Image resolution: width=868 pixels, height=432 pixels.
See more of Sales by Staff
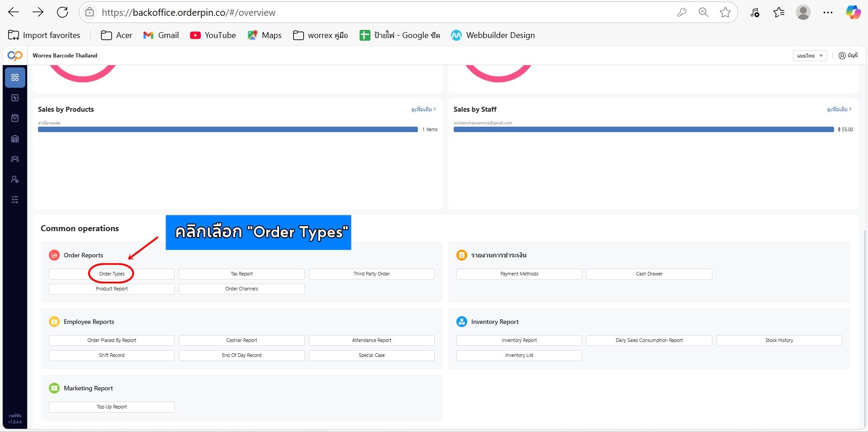tap(839, 109)
